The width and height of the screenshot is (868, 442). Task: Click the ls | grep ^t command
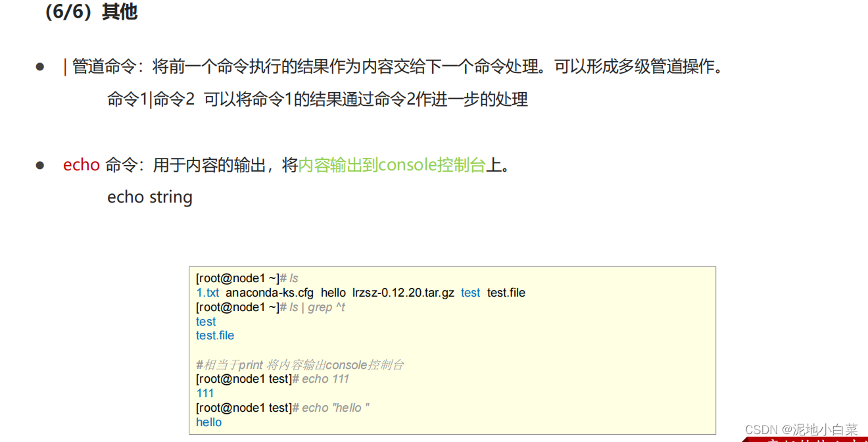pyautogui.click(x=317, y=307)
